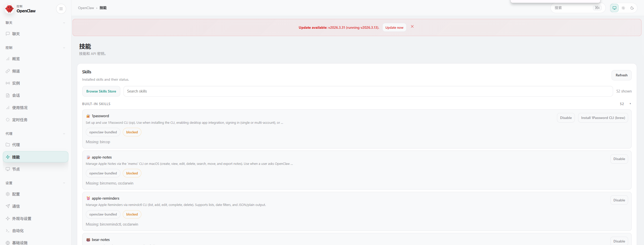Open 会话 sessions via its document icon
The image size is (644, 245).
[8, 96]
